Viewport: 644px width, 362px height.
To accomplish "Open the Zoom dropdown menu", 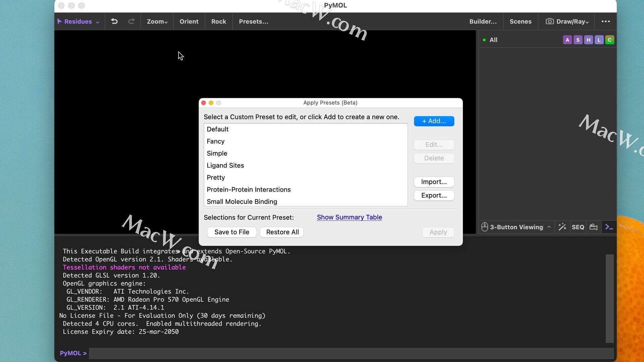I will [x=157, y=21].
